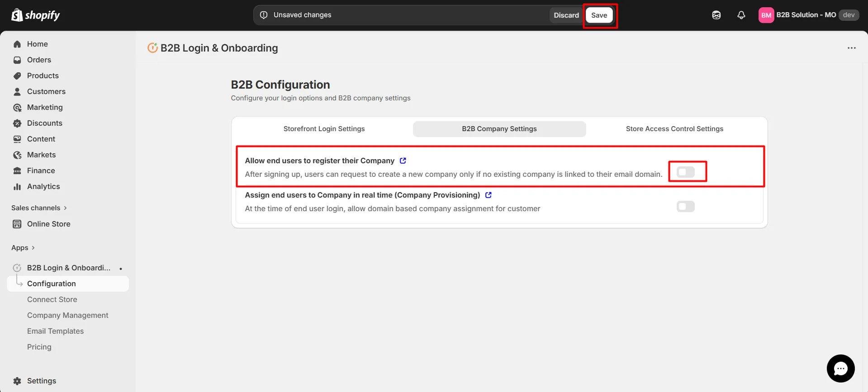Switch to Storefront Login Settings tab

pyautogui.click(x=324, y=129)
